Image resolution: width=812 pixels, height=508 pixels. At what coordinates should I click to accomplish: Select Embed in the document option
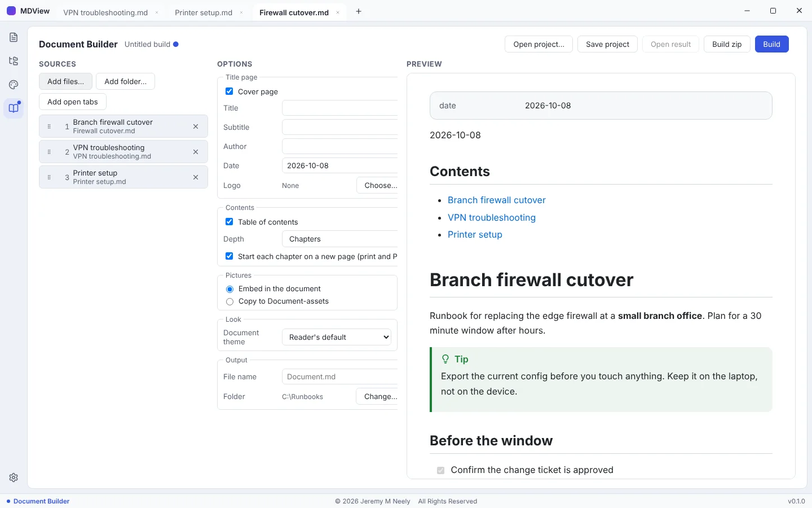[x=230, y=289]
